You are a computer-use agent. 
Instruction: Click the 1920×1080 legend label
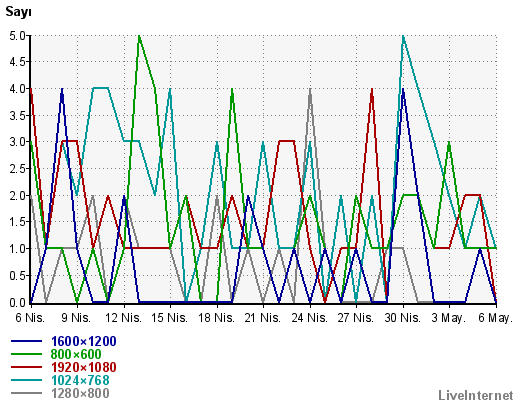pyautogui.click(x=84, y=367)
